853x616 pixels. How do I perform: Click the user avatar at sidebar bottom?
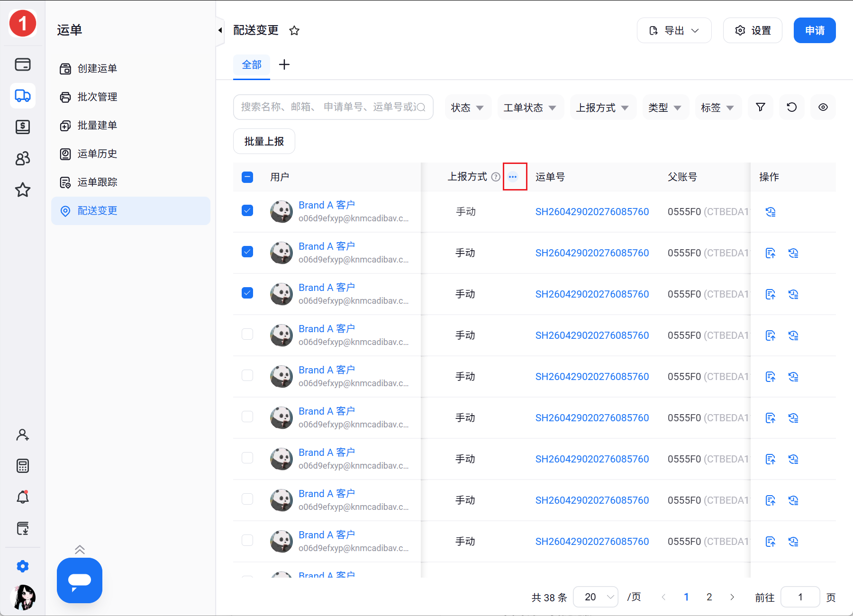pos(23,597)
